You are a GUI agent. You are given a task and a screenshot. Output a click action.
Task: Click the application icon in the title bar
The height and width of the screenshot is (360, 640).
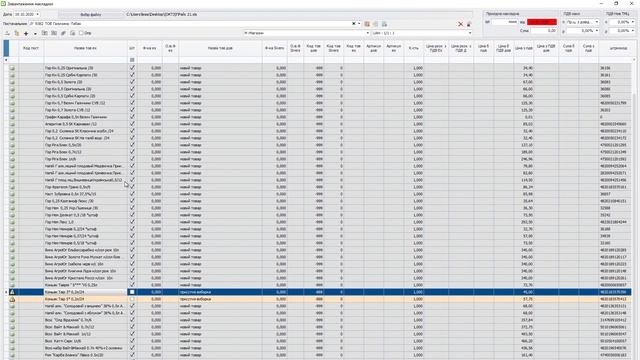tap(3, 4)
